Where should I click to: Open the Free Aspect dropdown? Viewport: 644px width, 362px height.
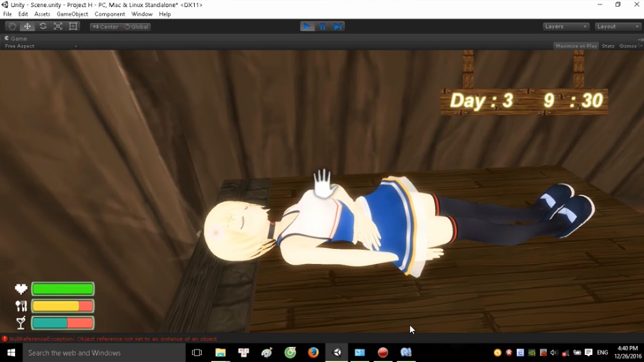click(x=40, y=46)
